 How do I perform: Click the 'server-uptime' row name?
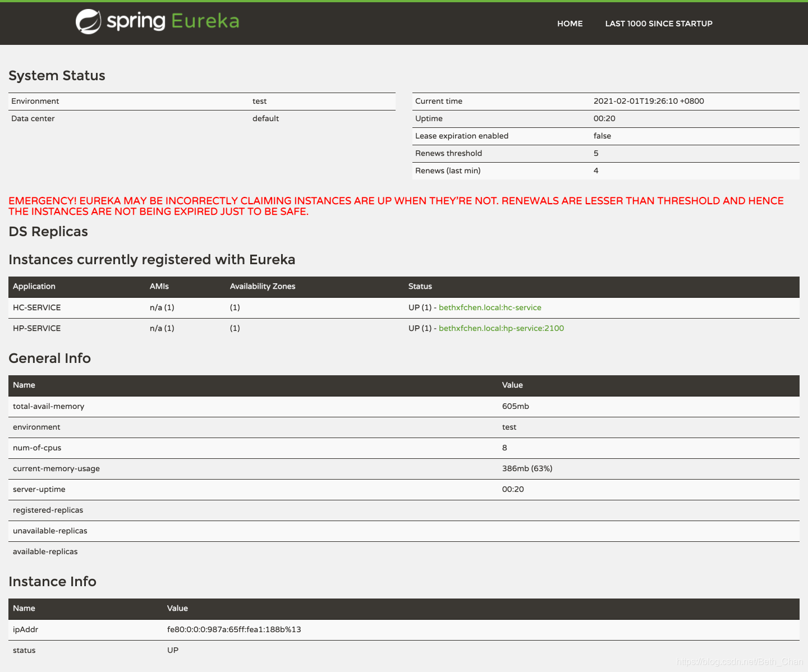[x=39, y=489]
